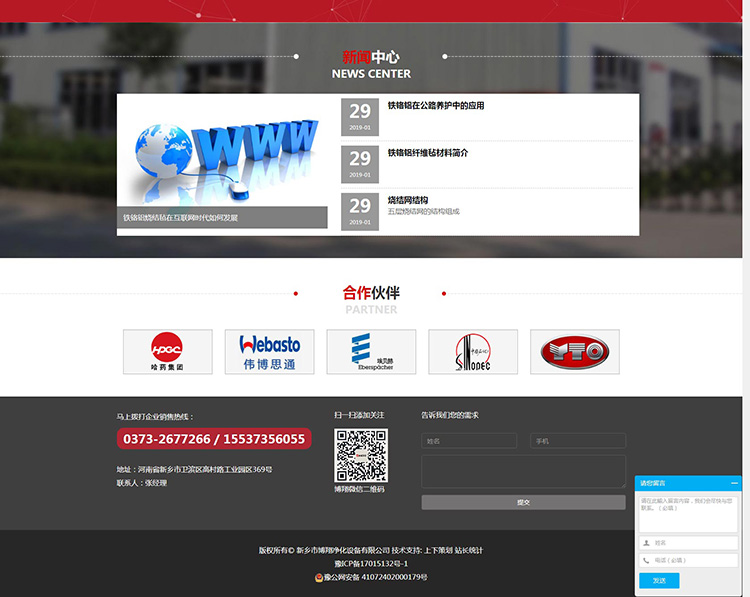This screenshot has width=750, height=597.
Task: Open article 铁铬铝在公路养护中的应用
Action: tap(436, 105)
